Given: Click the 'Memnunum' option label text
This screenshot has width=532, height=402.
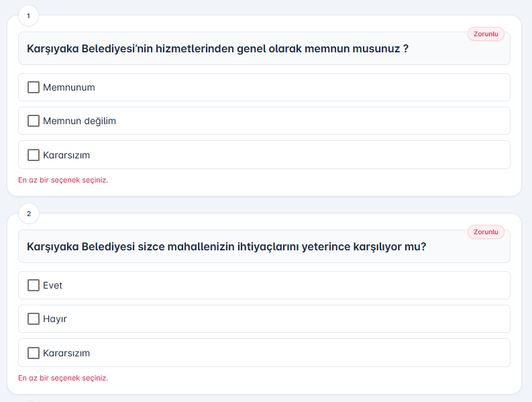Looking at the screenshot, I should (x=69, y=87).
